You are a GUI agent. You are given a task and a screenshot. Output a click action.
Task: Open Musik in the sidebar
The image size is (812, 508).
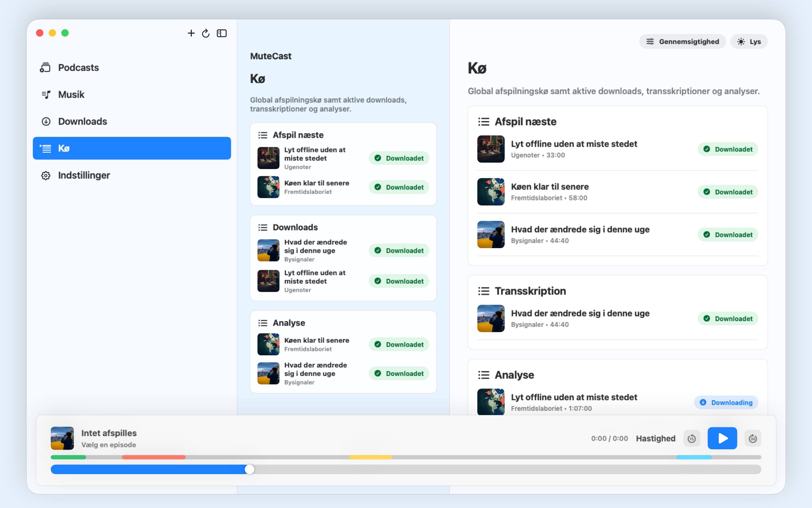pos(132,95)
